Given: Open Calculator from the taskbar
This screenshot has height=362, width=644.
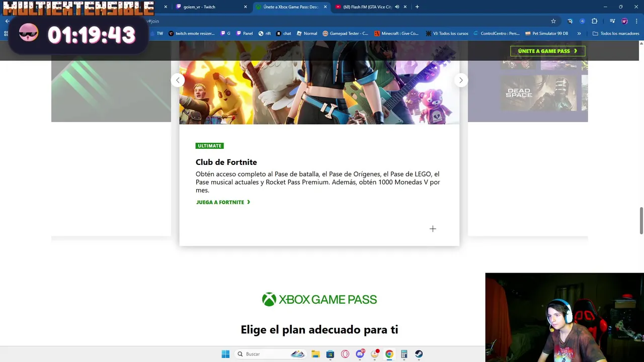Looking at the screenshot, I should coord(404,354).
